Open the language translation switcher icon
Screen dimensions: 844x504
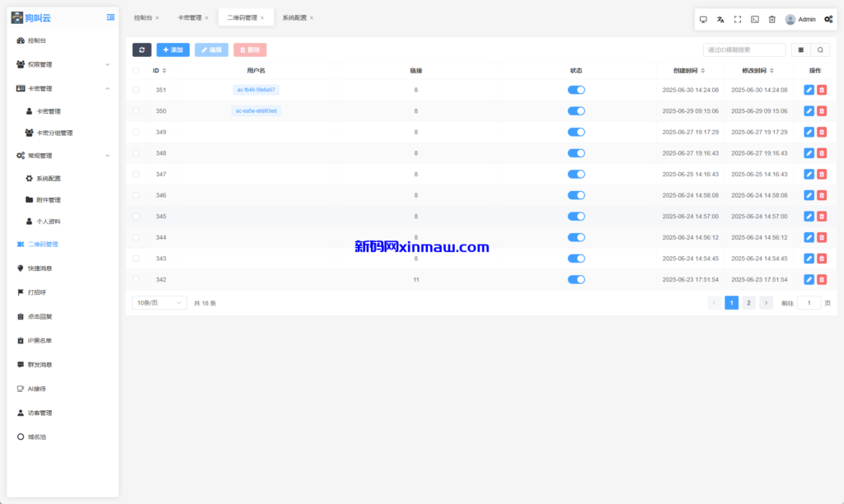[x=720, y=19]
